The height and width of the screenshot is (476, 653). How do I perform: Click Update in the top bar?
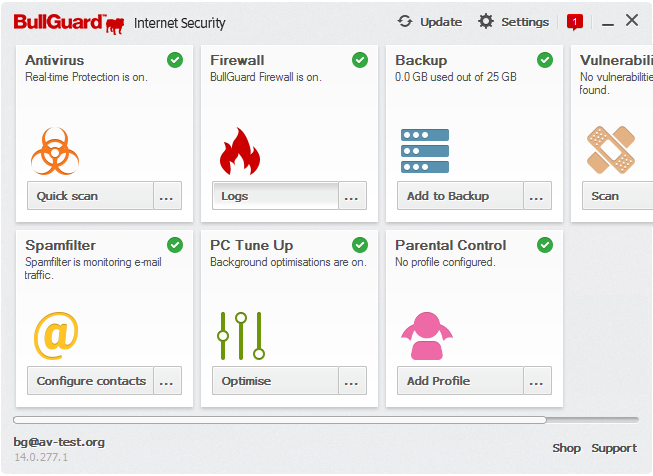click(429, 22)
